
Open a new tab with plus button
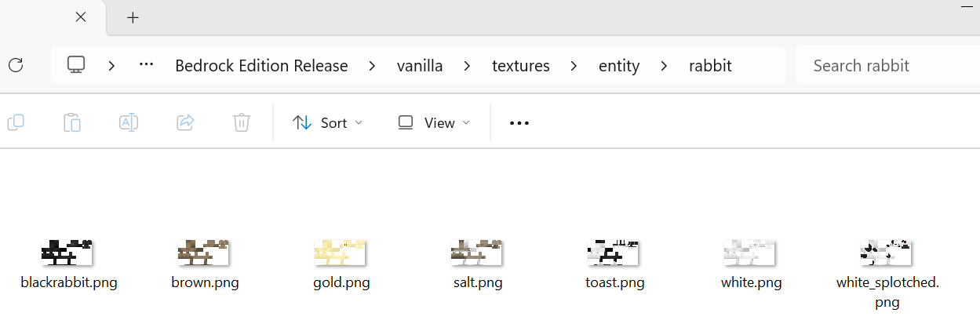point(133,17)
